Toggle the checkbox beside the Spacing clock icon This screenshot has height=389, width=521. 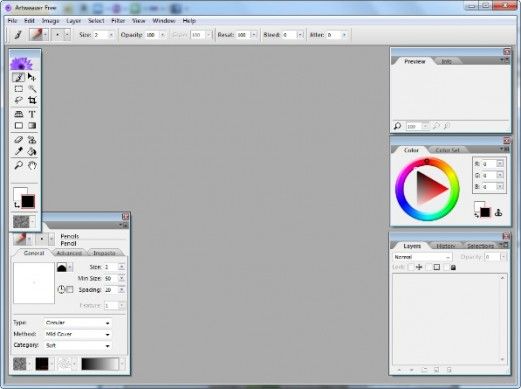pyautogui.click(x=70, y=289)
